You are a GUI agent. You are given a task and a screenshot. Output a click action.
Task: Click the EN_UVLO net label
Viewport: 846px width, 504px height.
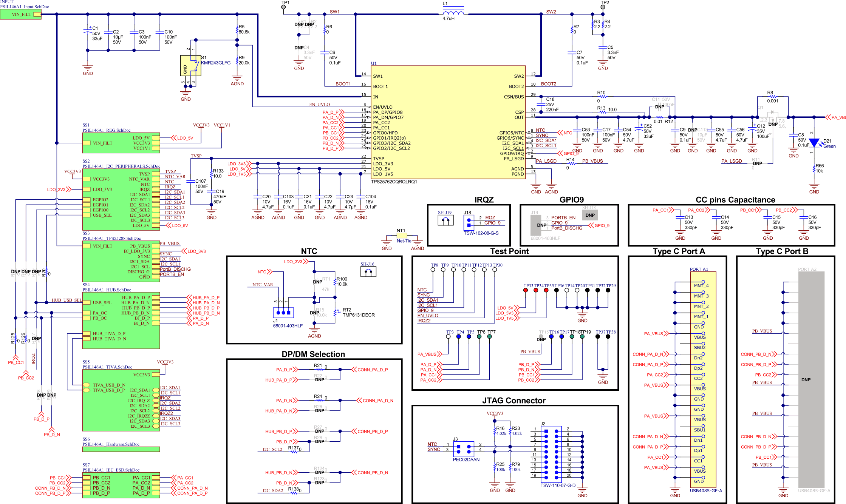(320, 105)
